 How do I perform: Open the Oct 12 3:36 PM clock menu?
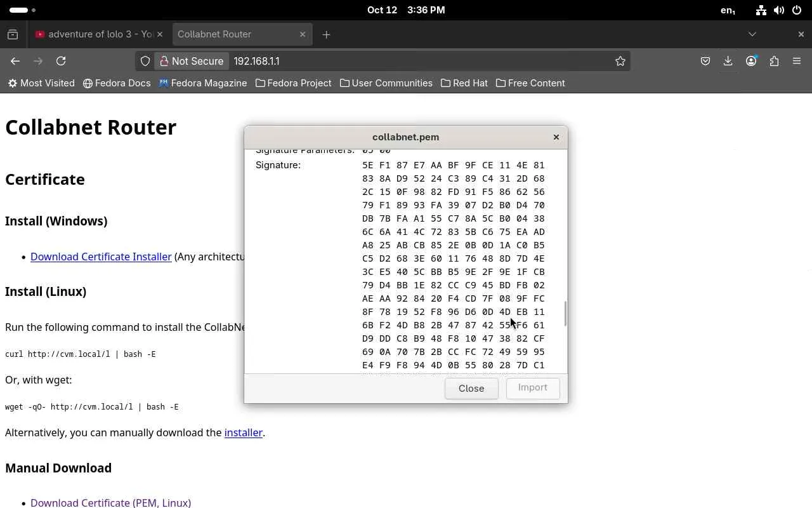pos(406,10)
